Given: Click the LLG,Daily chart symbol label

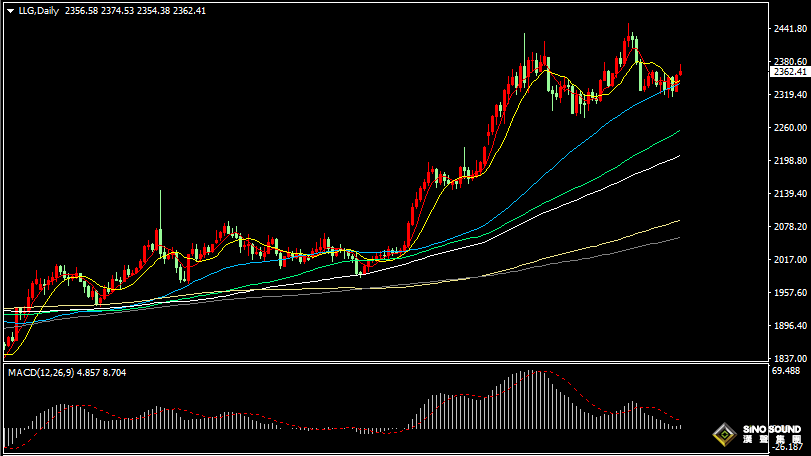Looking at the screenshot, I should [39, 11].
